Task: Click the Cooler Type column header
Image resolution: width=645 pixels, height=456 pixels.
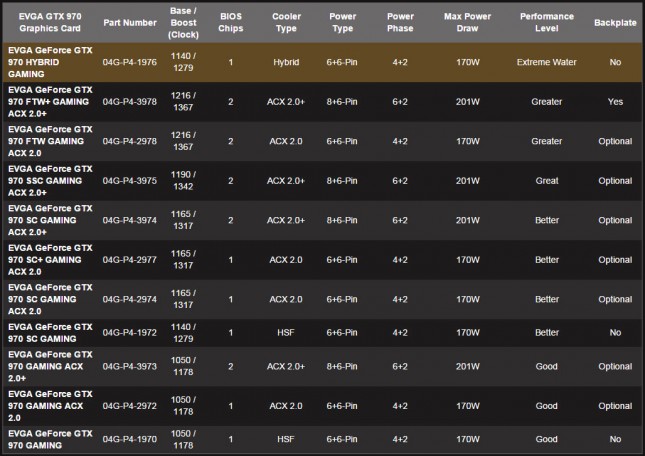Action: coord(286,22)
